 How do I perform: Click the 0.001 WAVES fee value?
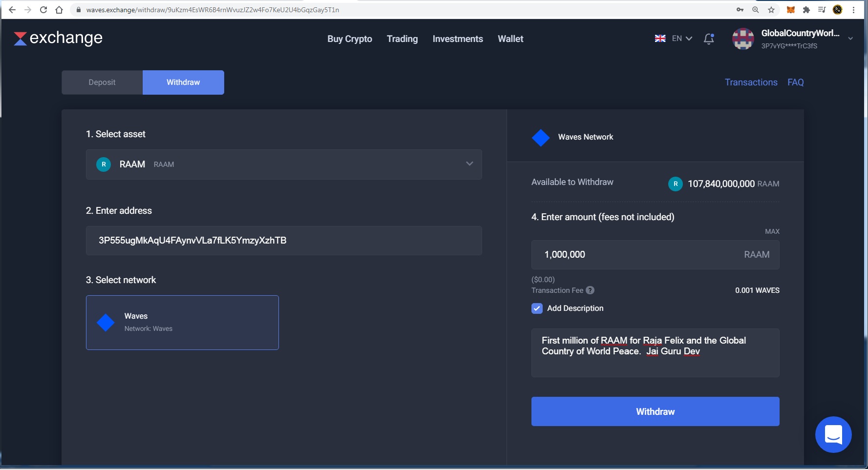(757, 290)
